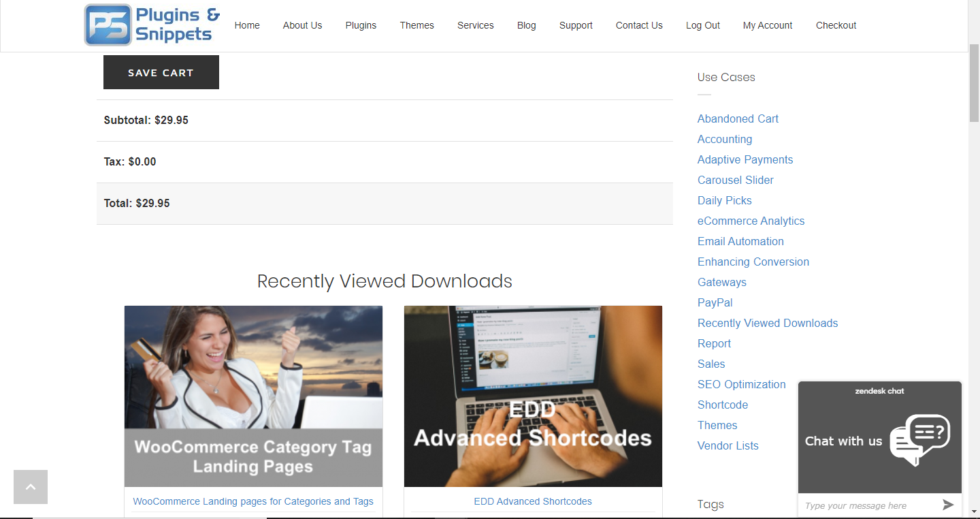Open the Zendesk chat speech bubble icon

coord(920,441)
